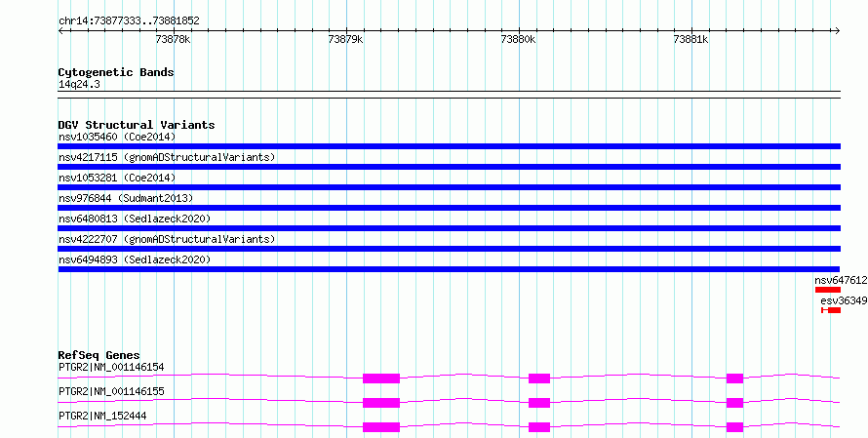Image resolution: width=868 pixels, height=438 pixels.
Task: Open variant nsv1035460 (Coe2014) label
Action: pyautogui.click(x=117, y=137)
